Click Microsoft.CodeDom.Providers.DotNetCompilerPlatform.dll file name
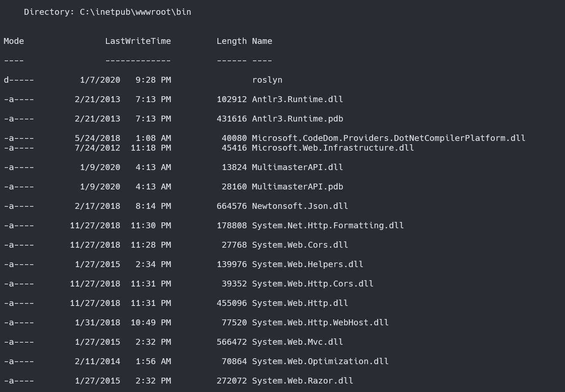Viewport: 565px width, 392px height. (388, 138)
